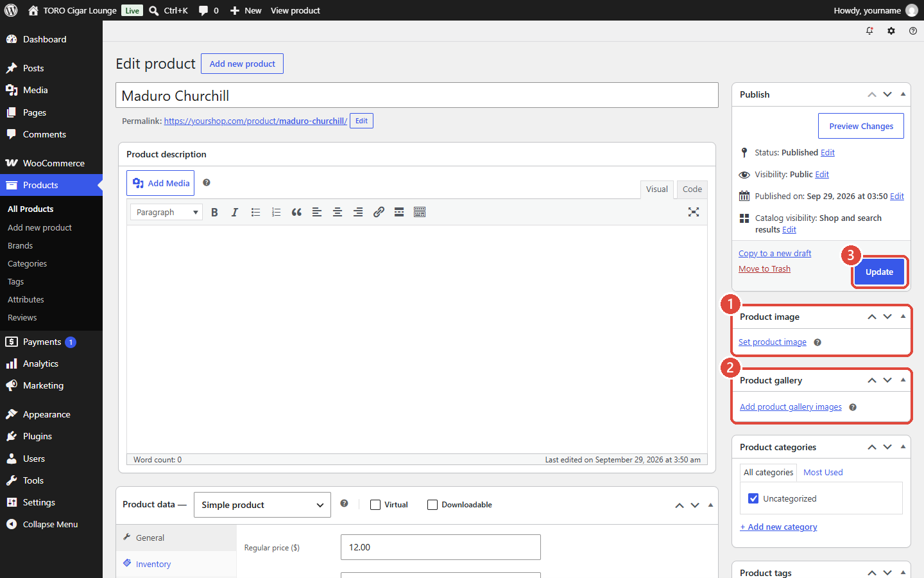Open the Paragraph format dropdown
924x578 pixels.
[166, 212]
